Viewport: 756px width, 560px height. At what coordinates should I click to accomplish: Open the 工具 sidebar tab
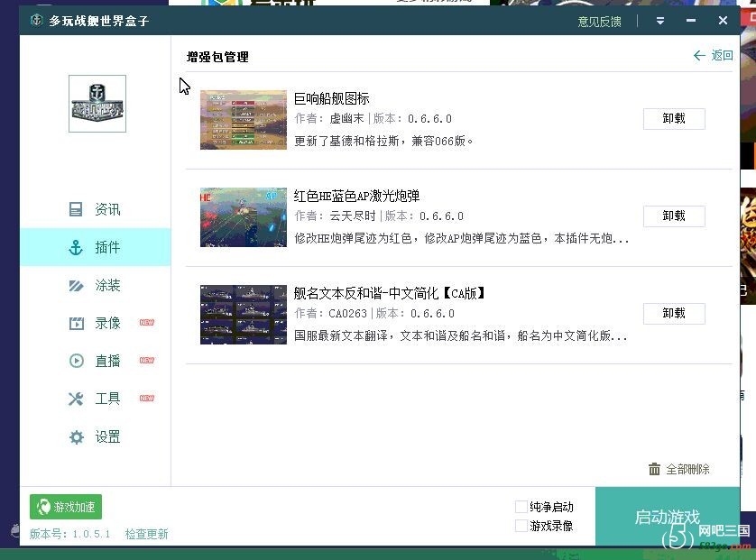pos(96,399)
